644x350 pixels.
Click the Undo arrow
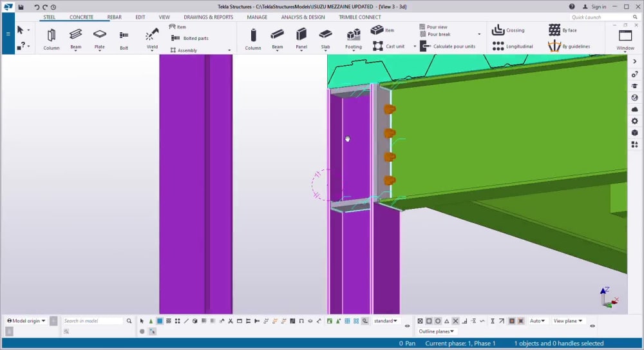click(x=37, y=6)
